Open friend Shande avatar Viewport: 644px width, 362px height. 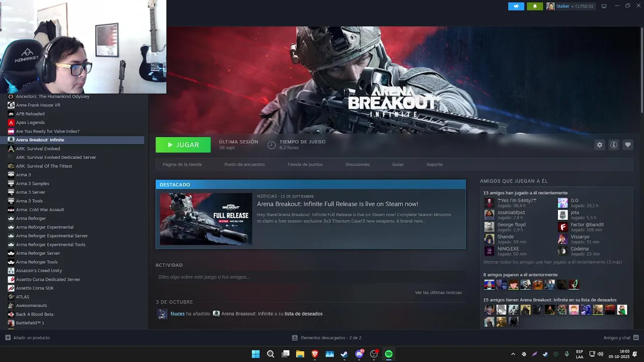pyautogui.click(x=489, y=239)
